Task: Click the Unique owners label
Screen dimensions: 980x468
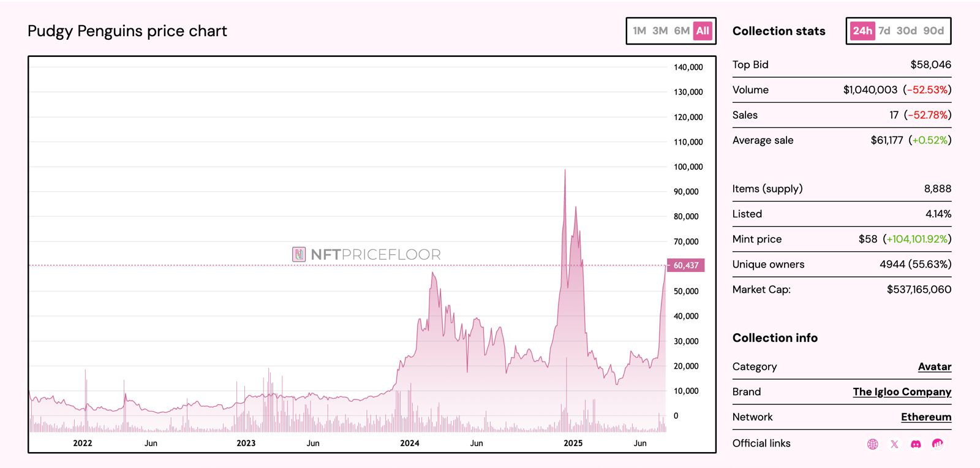Action: point(769,265)
